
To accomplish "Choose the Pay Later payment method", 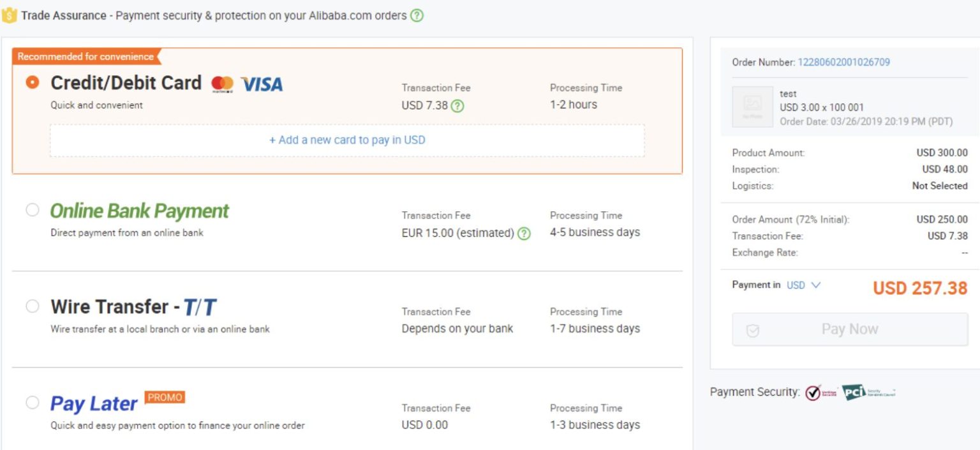I will pos(32,402).
